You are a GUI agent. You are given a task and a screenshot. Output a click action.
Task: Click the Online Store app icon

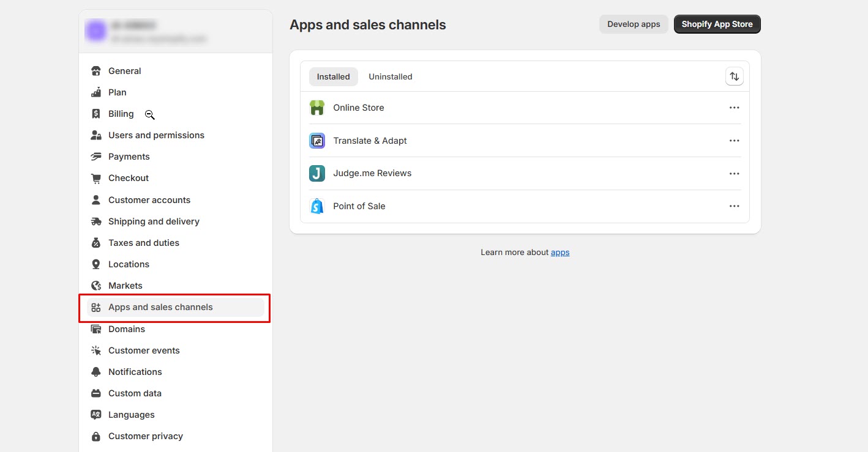pyautogui.click(x=316, y=108)
